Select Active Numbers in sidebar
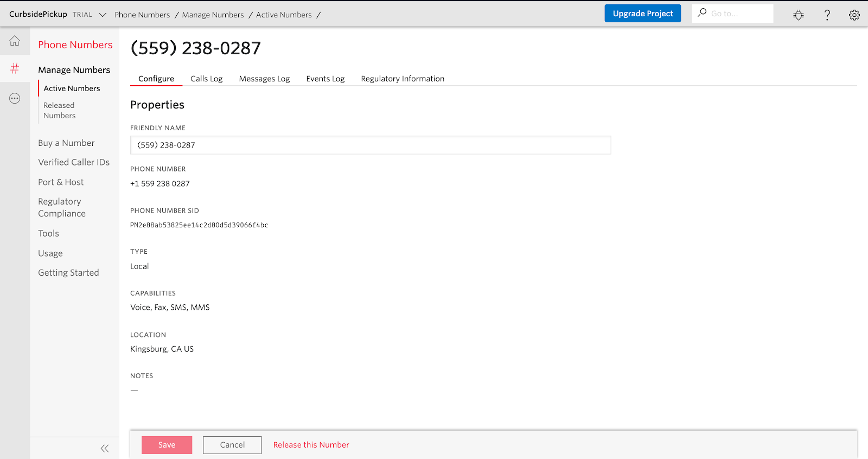Image resolution: width=868 pixels, height=459 pixels. tap(72, 88)
